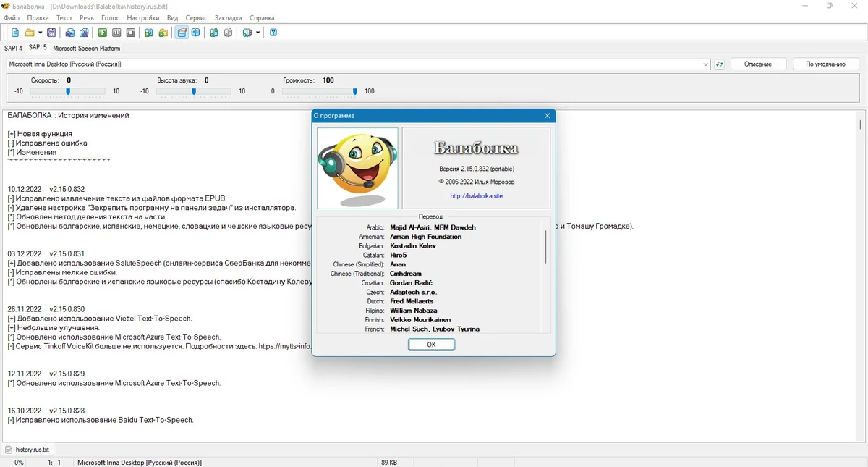Screen dimensions: 868x467
Task: Open the http://balabolka.site link
Action: click(x=476, y=195)
